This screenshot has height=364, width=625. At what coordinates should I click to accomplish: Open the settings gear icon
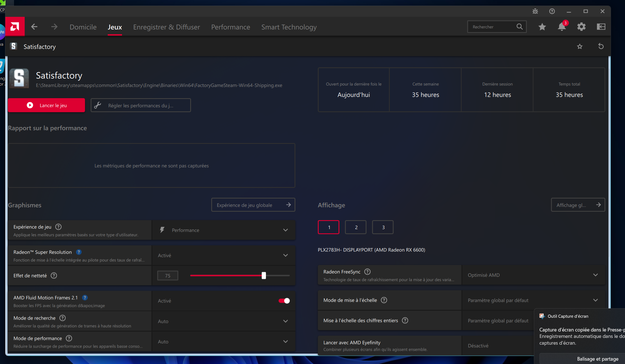pos(581,27)
